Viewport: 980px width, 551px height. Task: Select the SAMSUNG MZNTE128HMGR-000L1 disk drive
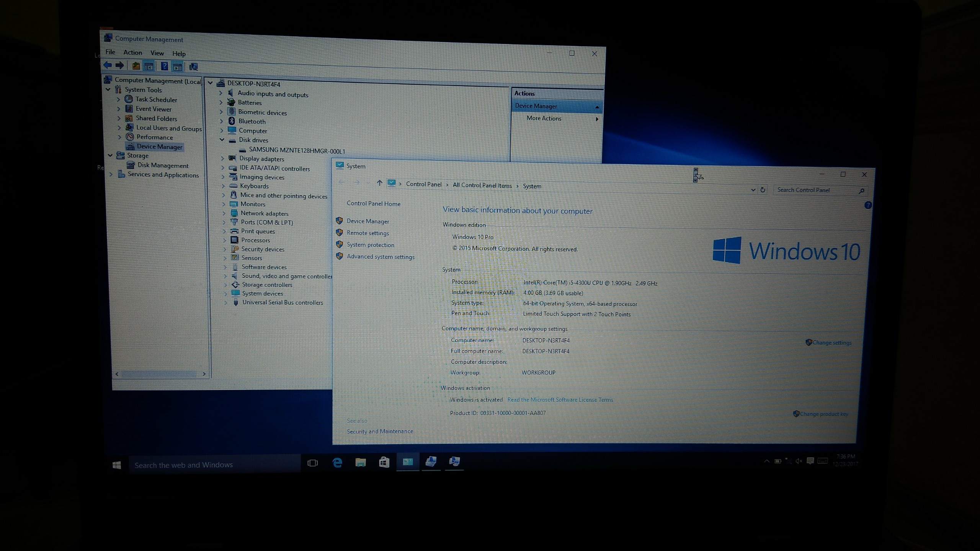point(297,150)
